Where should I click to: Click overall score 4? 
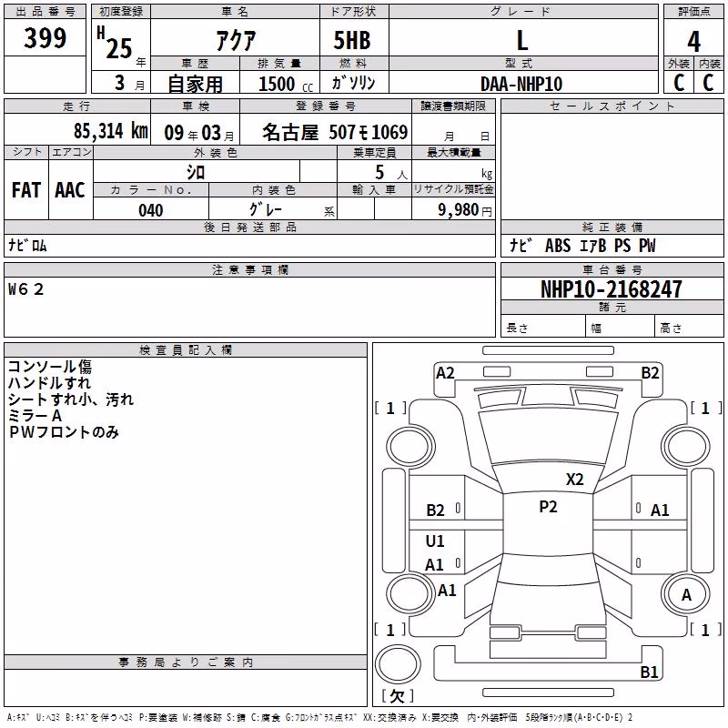[693, 42]
